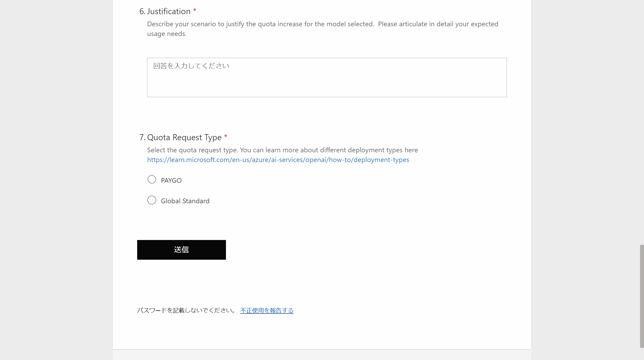Click the Global Standard label text
644x360 pixels.
click(185, 201)
